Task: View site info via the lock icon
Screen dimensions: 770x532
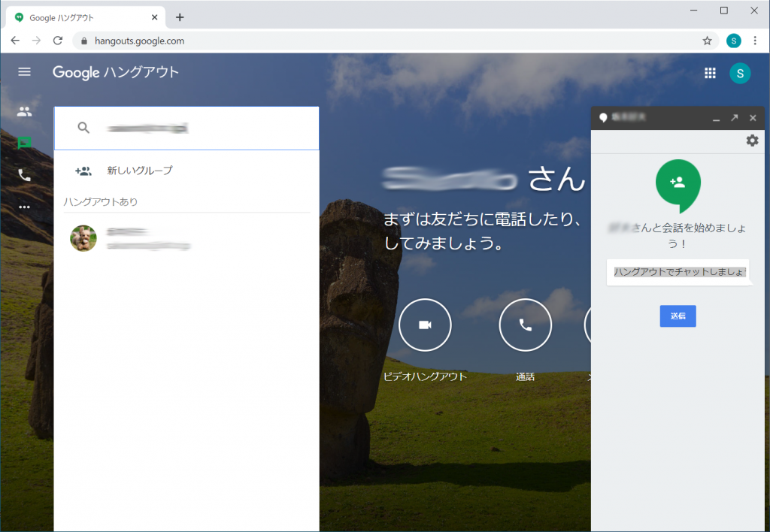Action: [x=84, y=41]
